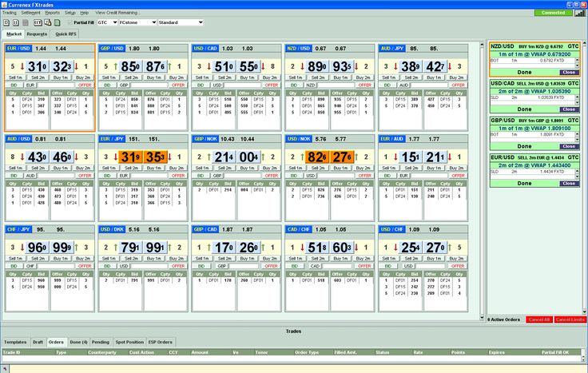The width and height of the screenshot is (588, 373).
Task: Click Buy 1m on GBP/USD tile
Action: [x=154, y=77]
